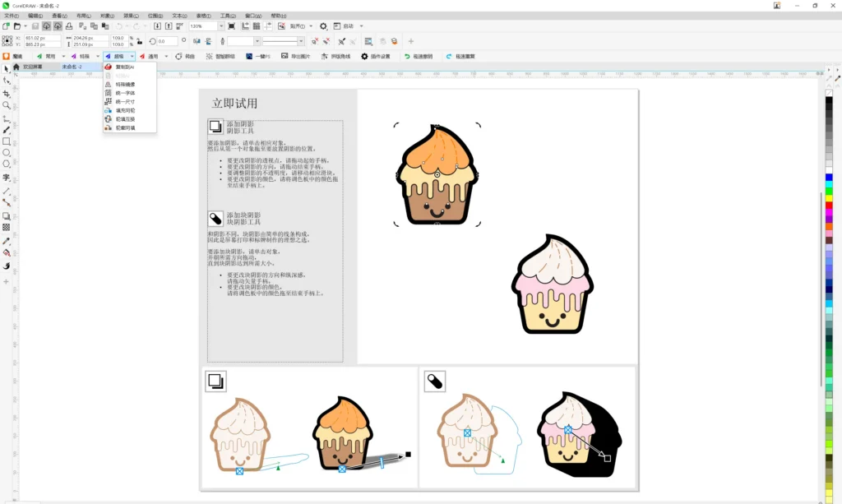Select the Ellipse tool
This screenshot has height=504, width=842.
click(7, 152)
